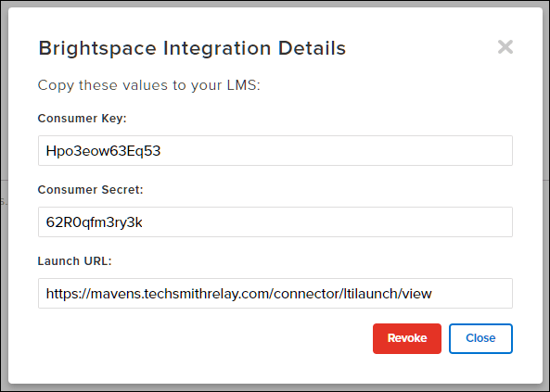Click the Consumer Secret input field
This screenshot has width=550, height=392.
[x=275, y=221]
